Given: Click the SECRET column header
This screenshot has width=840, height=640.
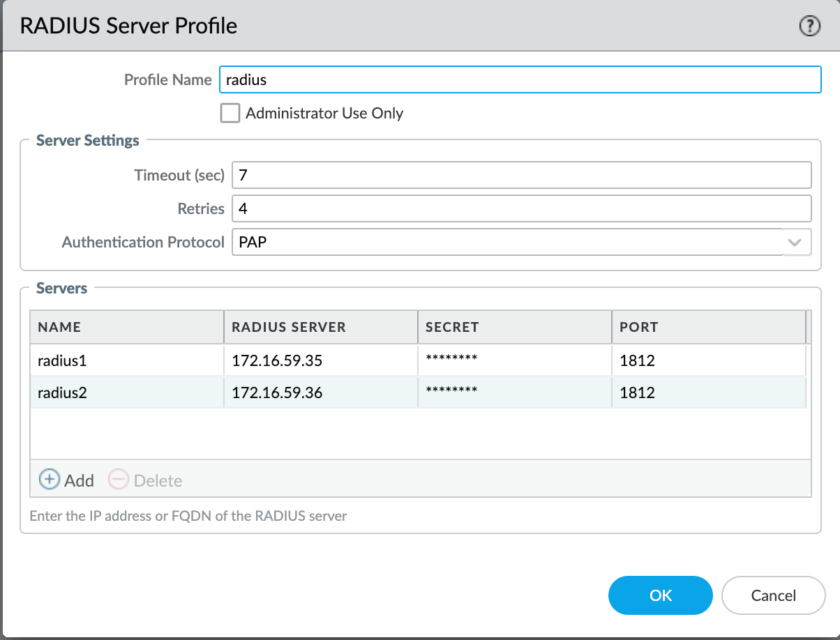Looking at the screenshot, I should point(514,327).
